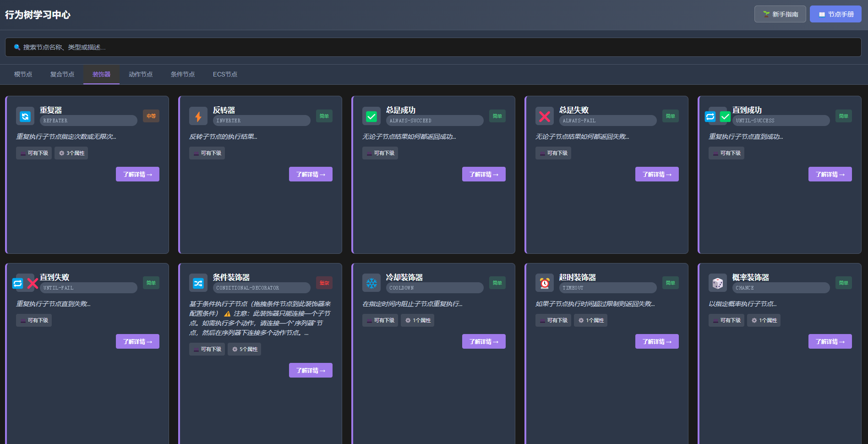Click the REPEATER type label
Viewport: 868px width, 444px height.
point(88,121)
